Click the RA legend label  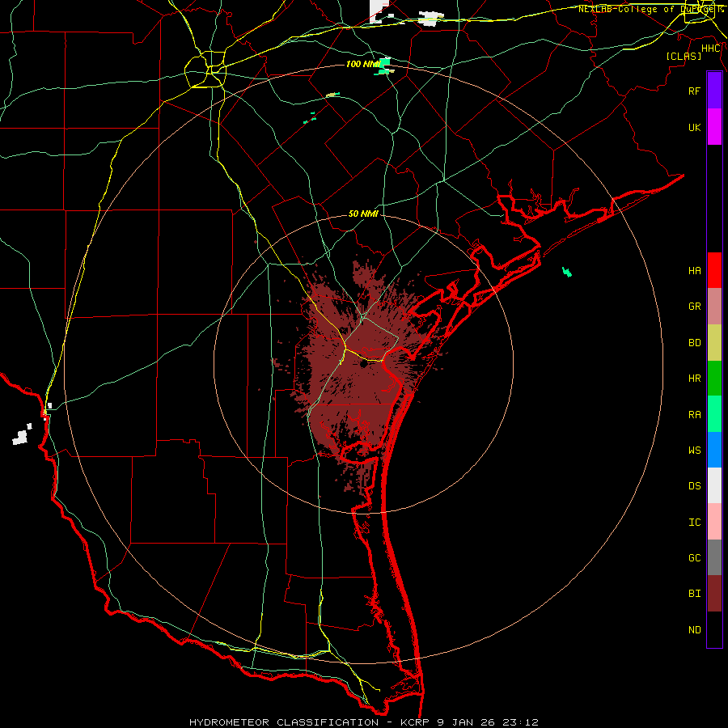pyautogui.click(x=694, y=415)
